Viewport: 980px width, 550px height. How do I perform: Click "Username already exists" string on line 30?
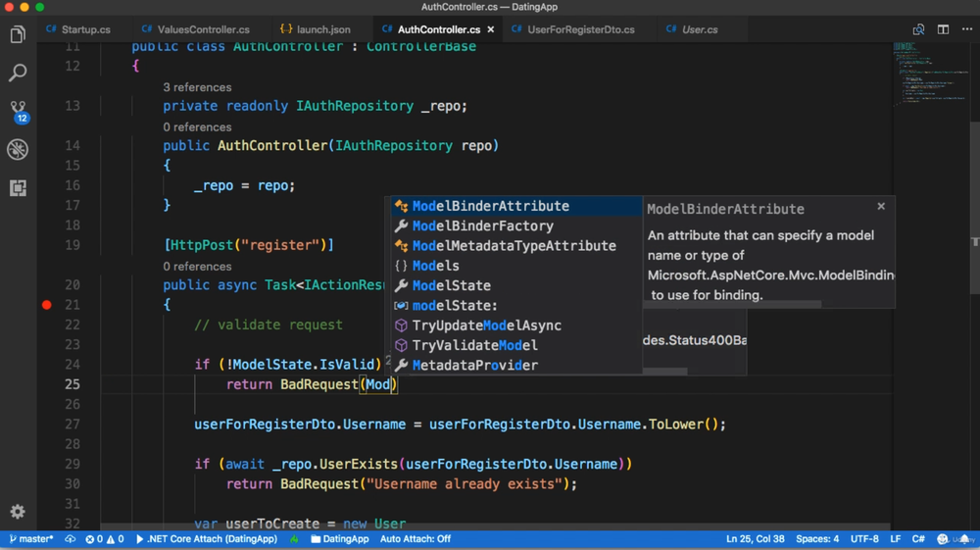[464, 483]
